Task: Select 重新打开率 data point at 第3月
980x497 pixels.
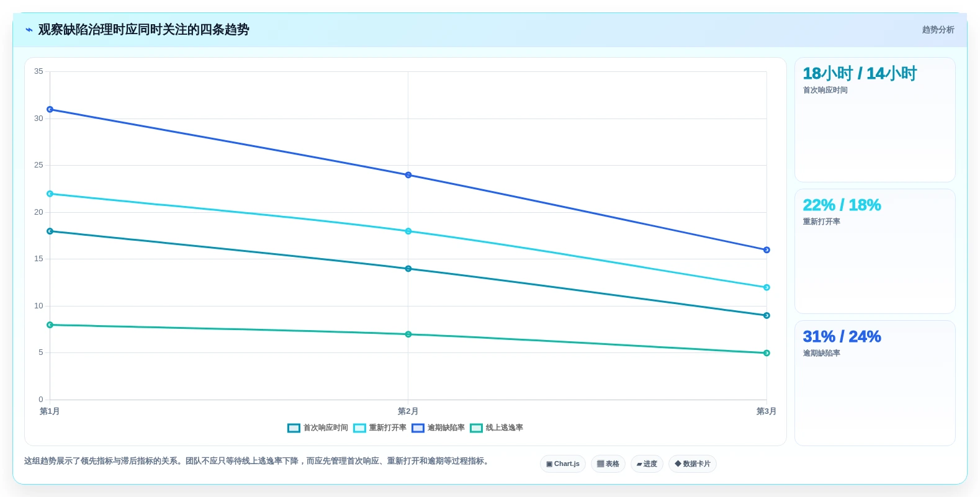Action: (766, 287)
